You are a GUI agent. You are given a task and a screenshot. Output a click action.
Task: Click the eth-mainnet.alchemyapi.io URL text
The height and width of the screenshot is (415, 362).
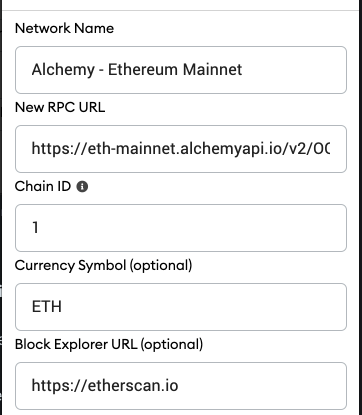point(181,149)
